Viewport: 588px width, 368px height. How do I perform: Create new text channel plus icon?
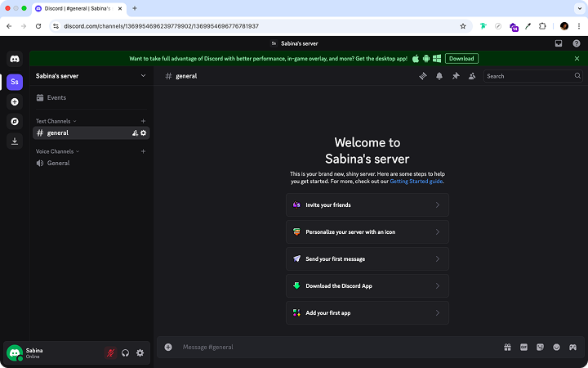[x=143, y=121]
